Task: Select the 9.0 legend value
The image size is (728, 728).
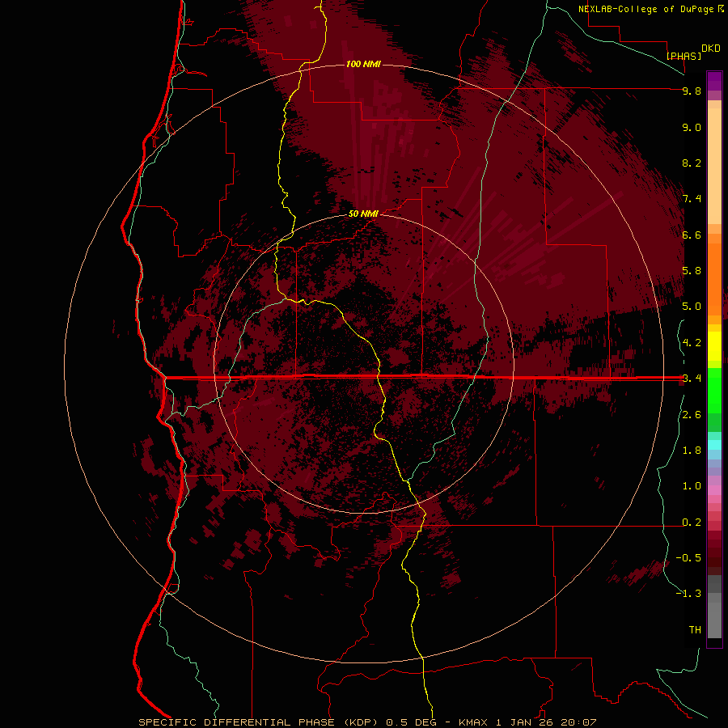Action: pyautogui.click(x=692, y=127)
